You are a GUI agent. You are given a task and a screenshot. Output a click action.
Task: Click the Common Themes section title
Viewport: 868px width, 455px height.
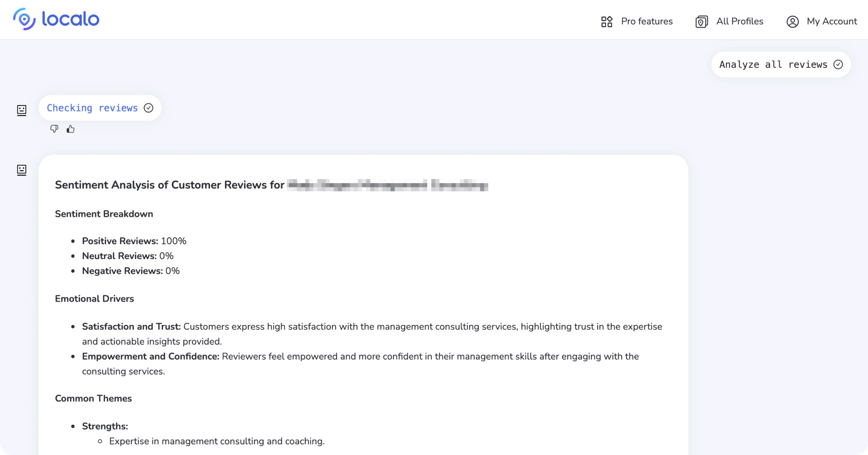click(x=93, y=398)
